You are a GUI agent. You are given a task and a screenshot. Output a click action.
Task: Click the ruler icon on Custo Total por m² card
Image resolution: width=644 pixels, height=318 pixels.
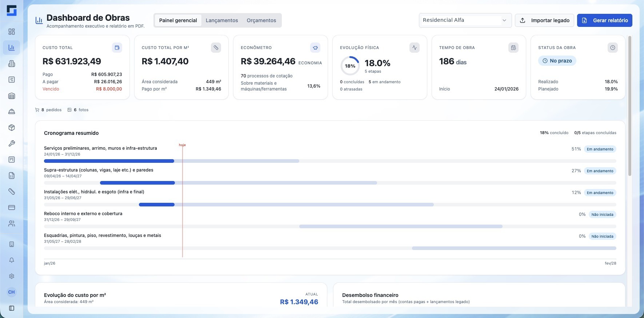coord(216,48)
